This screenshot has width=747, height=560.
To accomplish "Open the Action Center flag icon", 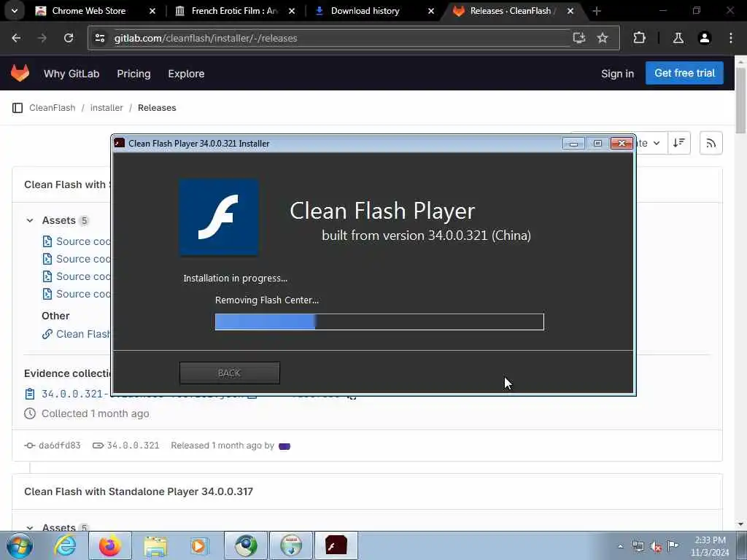I will click(673, 545).
